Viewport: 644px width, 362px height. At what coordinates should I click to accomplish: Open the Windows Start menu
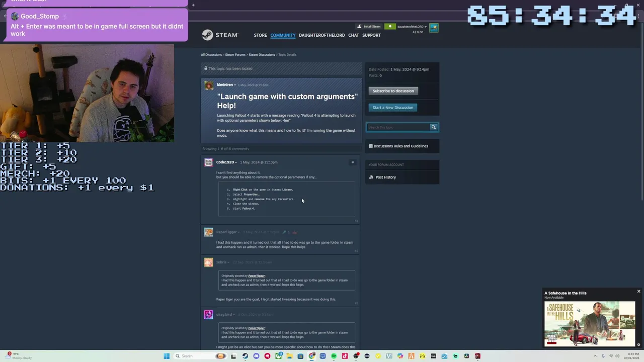click(x=167, y=356)
